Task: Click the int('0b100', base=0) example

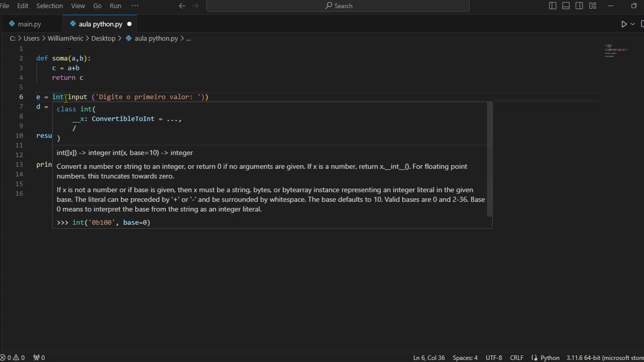Action: (x=111, y=222)
